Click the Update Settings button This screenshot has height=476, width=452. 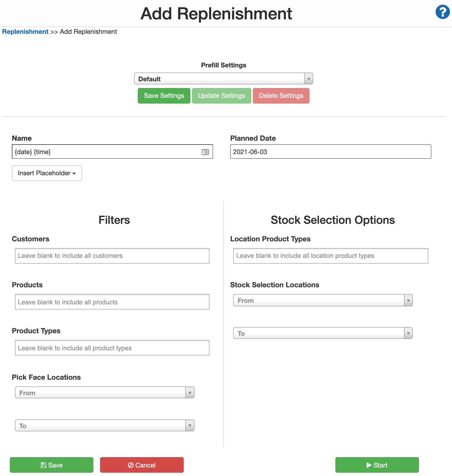coord(221,96)
